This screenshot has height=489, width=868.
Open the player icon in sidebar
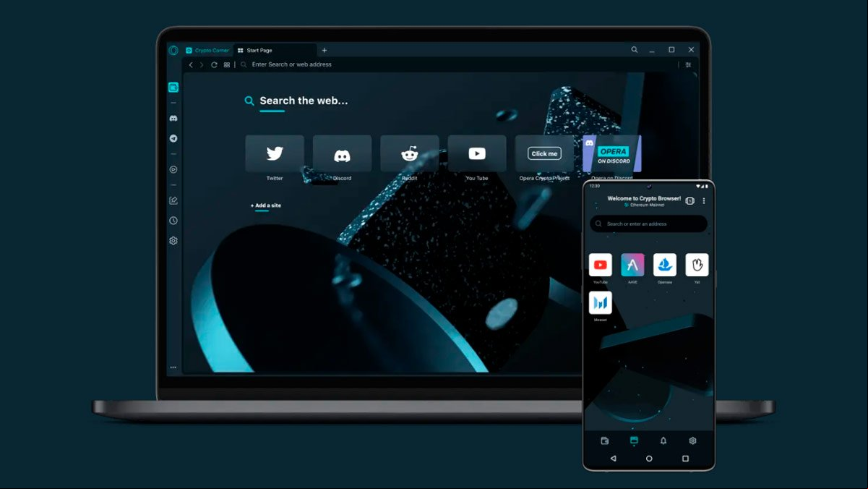pos(173,169)
